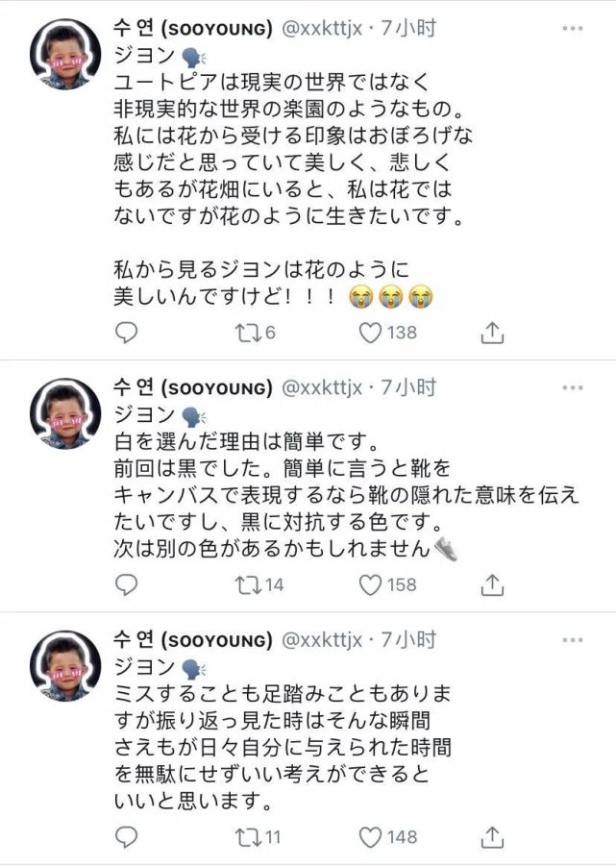
Task: Like the tweet with 138 likes
Action: click(x=370, y=333)
